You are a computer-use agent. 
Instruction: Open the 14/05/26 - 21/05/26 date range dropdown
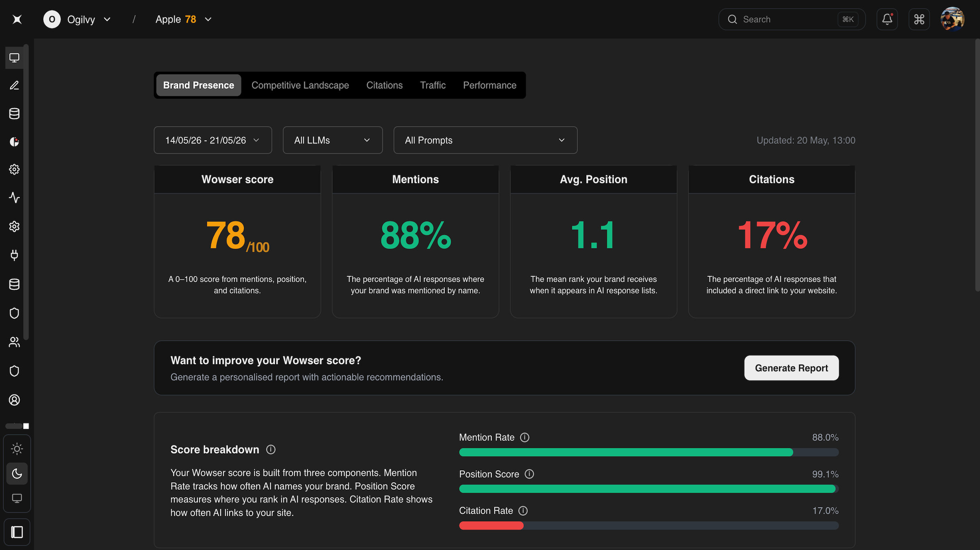[213, 140]
